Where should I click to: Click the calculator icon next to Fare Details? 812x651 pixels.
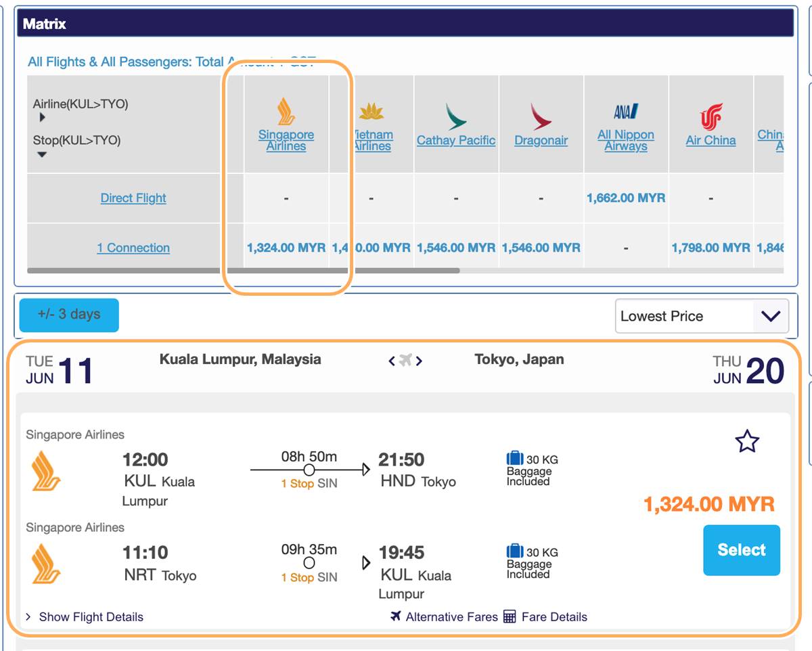[510, 616]
